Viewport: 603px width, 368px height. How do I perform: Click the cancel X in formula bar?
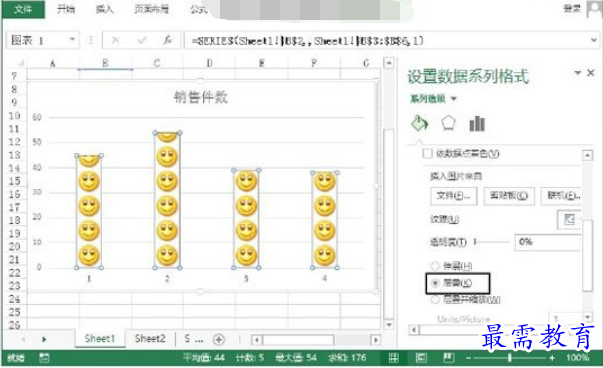115,40
